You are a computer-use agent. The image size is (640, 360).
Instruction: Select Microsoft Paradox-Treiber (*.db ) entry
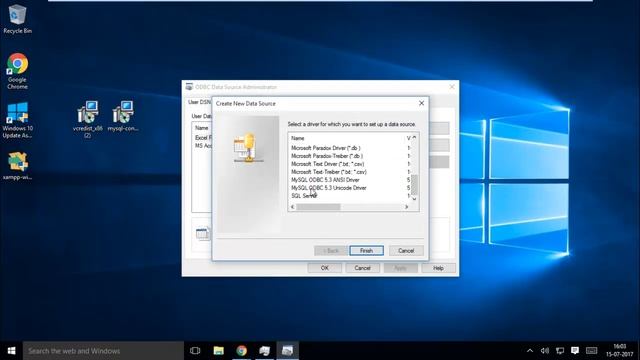click(x=327, y=156)
